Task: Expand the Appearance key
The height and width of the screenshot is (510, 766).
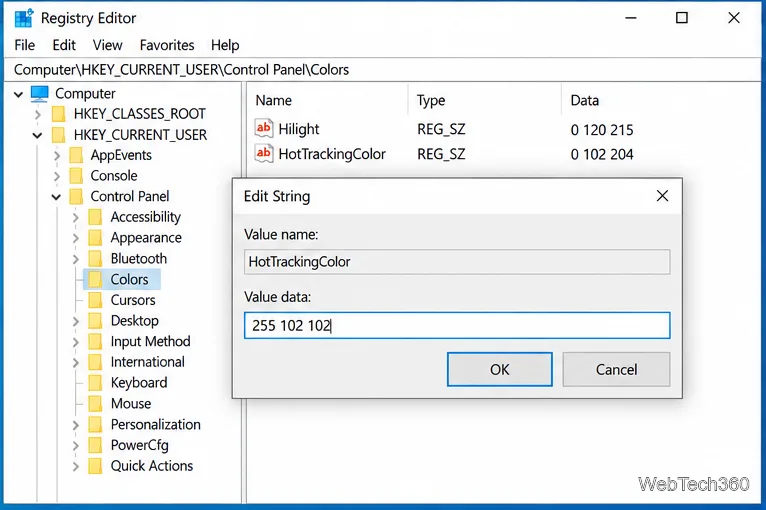Action: (x=76, y=238)
